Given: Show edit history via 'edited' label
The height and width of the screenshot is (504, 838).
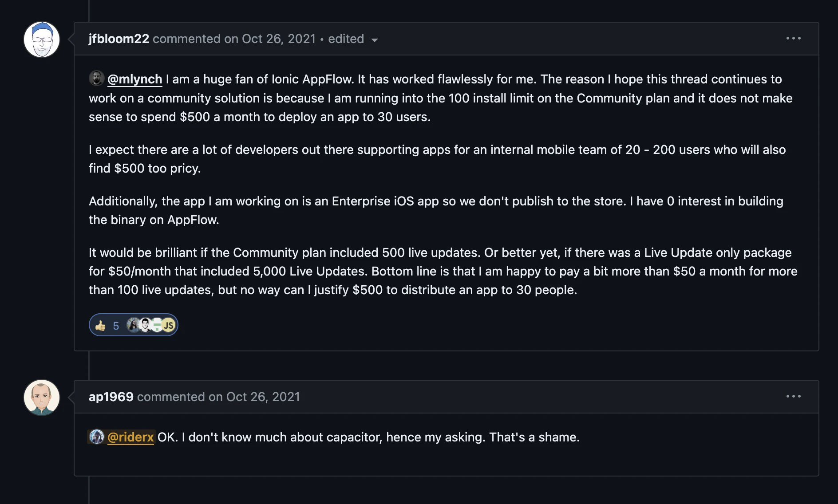Looking at the screenshot, I should [x=346, y=39].
